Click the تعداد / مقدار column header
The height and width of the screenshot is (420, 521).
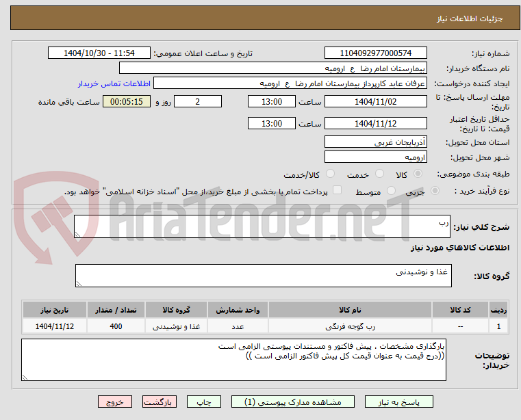click(116, 310)
